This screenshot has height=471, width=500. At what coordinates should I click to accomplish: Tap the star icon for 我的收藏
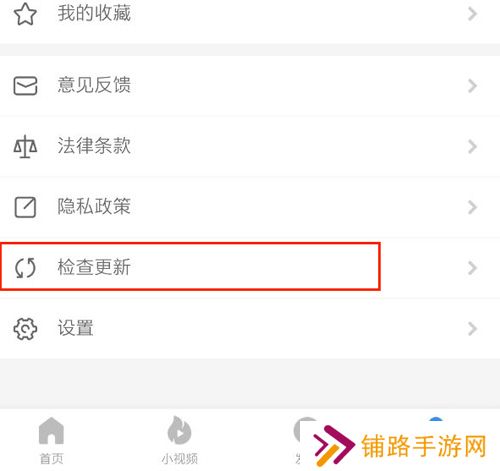[x=25, y=14]
